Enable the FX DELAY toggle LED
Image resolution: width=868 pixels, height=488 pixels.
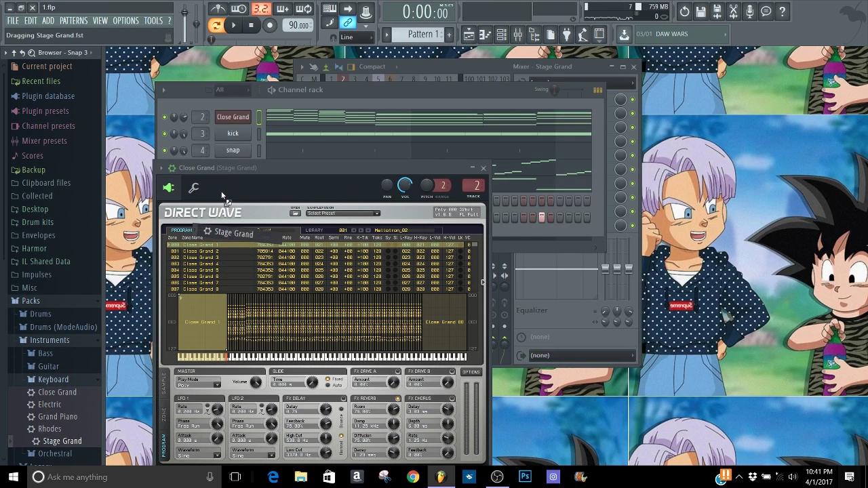coord(344,399)
